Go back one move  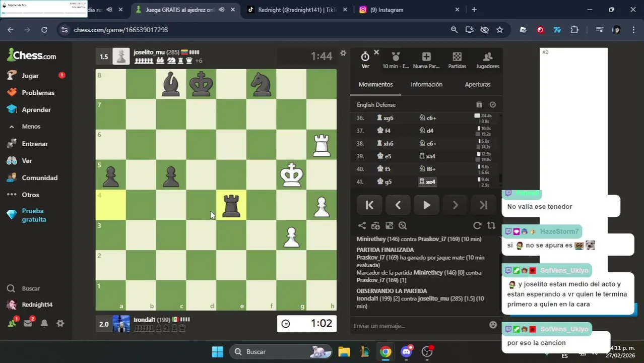pos(398,205)
